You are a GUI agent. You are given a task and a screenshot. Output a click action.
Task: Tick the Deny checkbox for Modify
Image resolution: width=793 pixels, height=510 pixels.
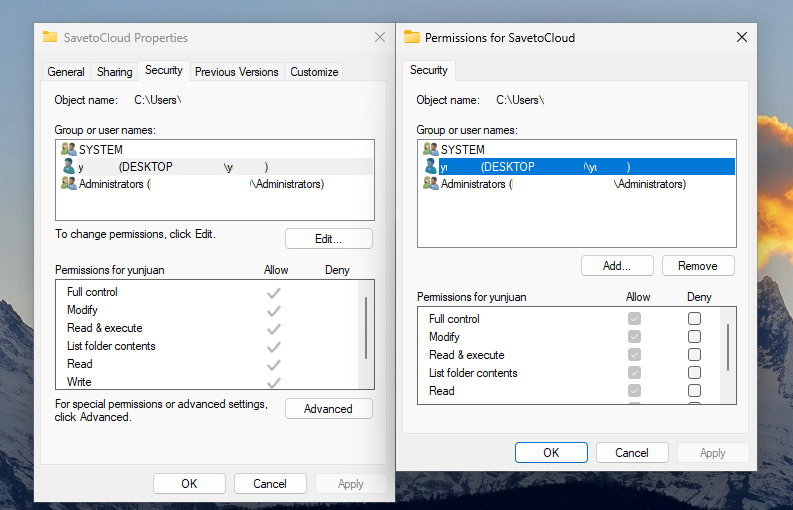[x=694, y=337]
